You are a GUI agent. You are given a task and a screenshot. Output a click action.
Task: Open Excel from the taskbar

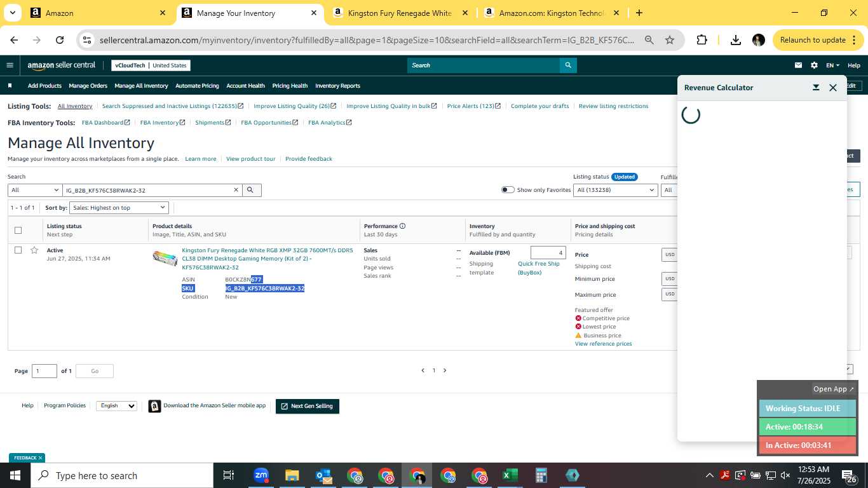(x=510, y=475)
